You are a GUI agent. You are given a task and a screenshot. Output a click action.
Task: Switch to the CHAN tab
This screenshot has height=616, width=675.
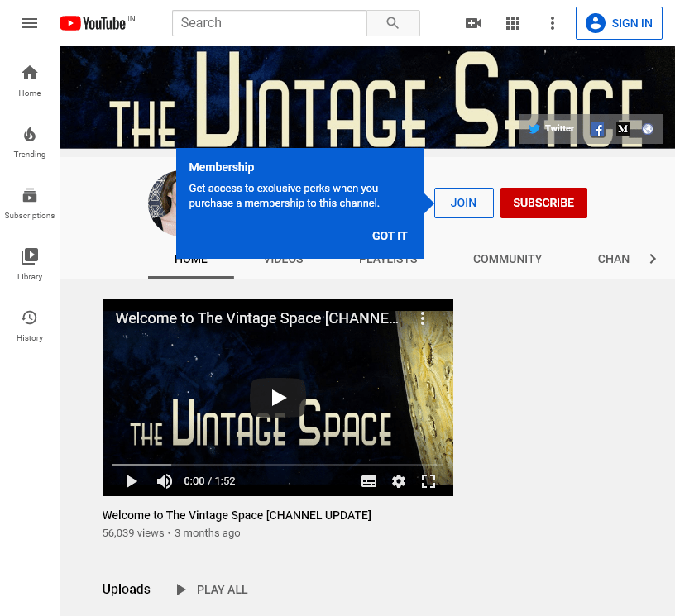tap(614, 259)
